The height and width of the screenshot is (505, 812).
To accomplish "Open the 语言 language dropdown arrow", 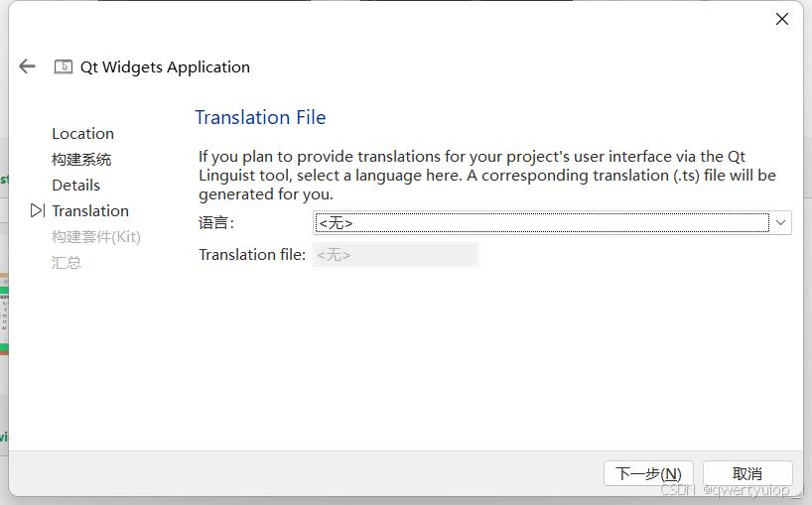I will pyautogui.click(x=780, y=223).
